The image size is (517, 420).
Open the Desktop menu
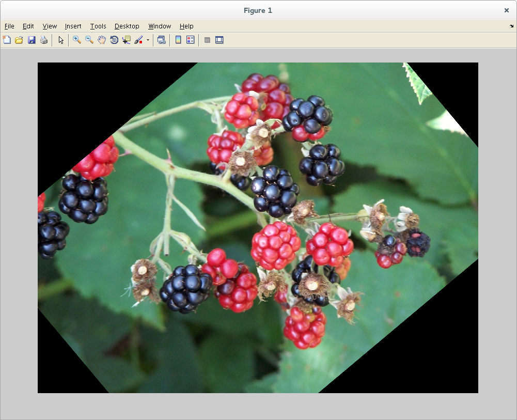[x=127, y=26]
